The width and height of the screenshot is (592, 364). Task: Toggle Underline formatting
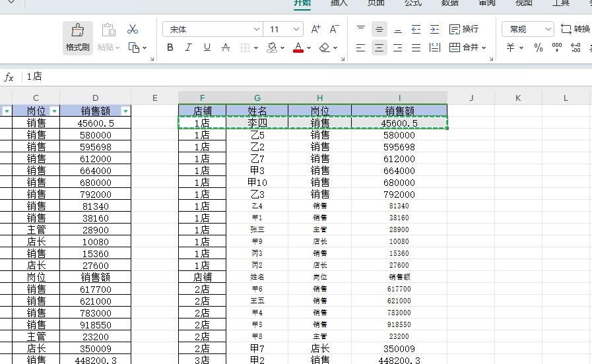pos(207,47)
